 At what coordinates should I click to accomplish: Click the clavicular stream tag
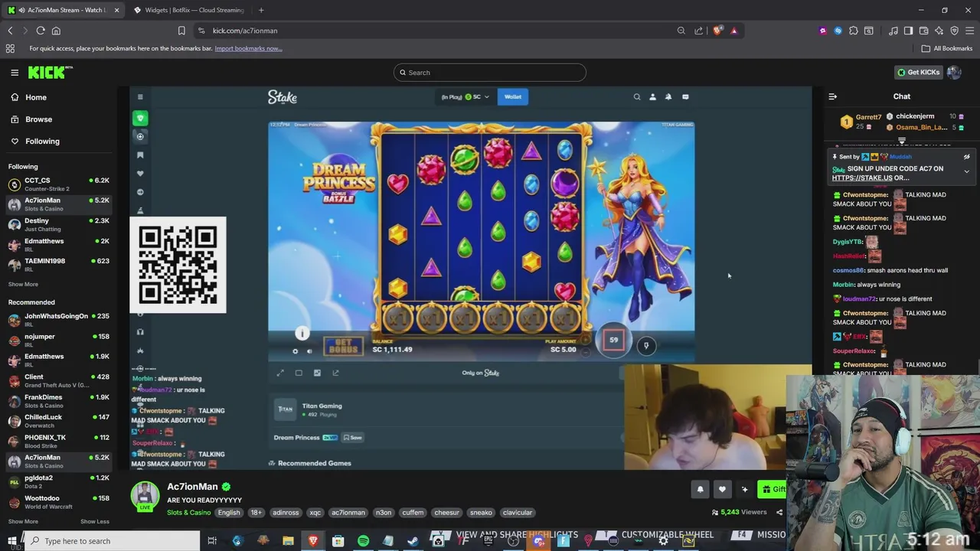(x=518, y=513)
